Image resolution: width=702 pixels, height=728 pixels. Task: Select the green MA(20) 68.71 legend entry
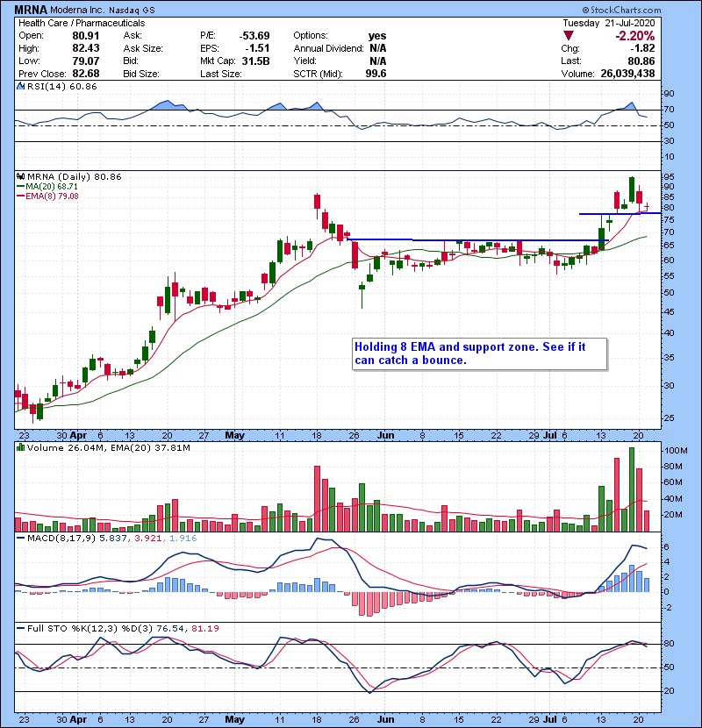click(x=47, y=187)
